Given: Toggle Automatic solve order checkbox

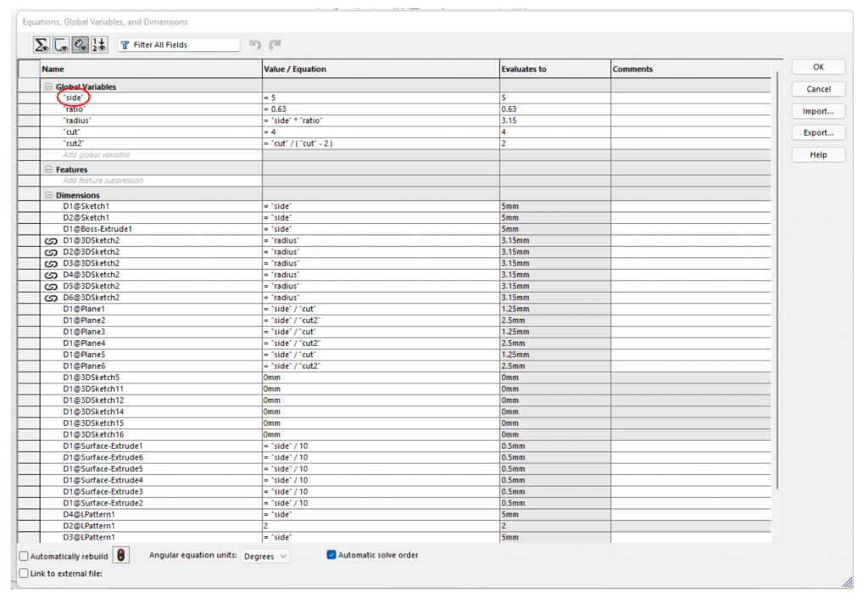Looking at the screenshot, I should pyautogui.click(x=331, y=555).
